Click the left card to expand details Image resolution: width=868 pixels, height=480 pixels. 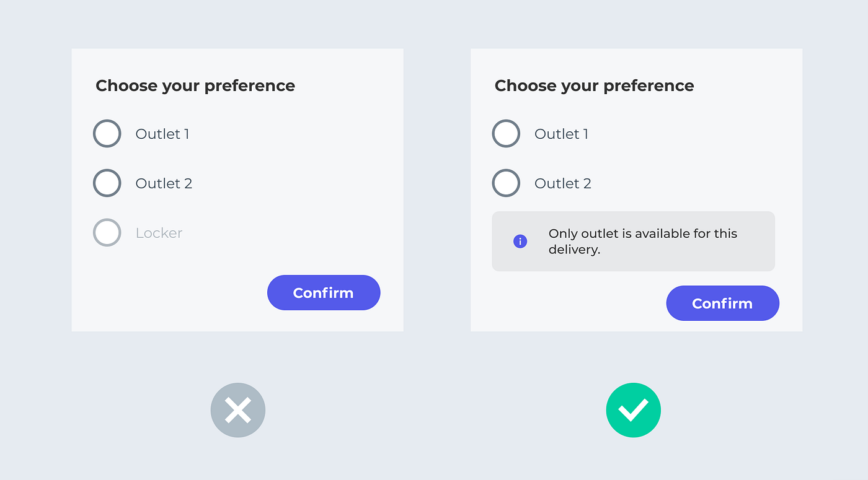point(237,189)
